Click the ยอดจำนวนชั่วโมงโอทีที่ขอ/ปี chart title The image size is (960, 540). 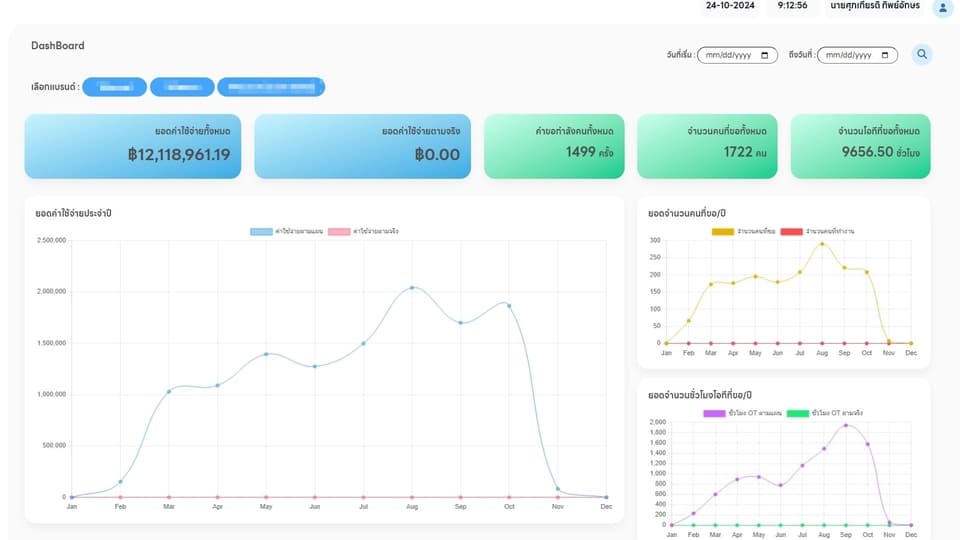700,396
